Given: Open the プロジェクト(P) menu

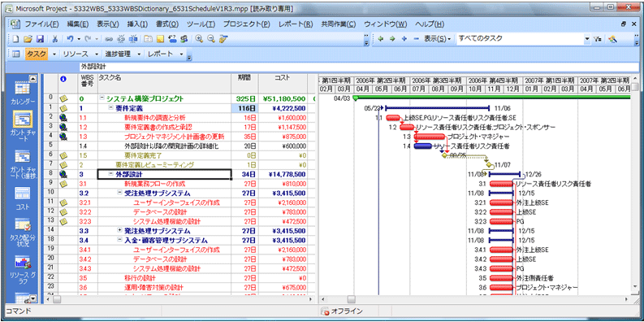Looking at the screenshot, I should click(246, 24).
